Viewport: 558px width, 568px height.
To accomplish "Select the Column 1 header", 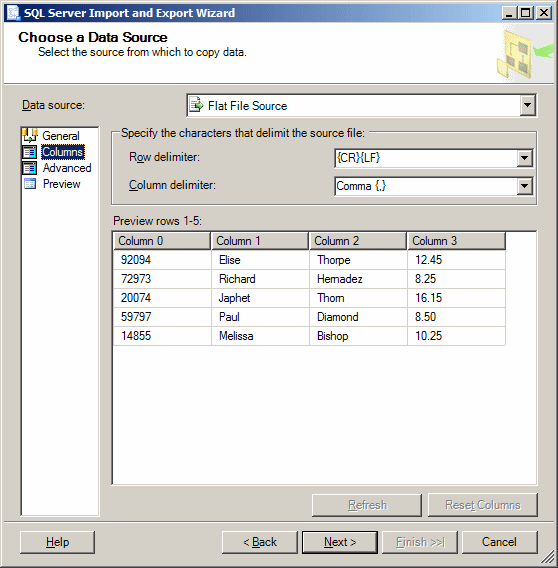I will click(x=260, y=241).
